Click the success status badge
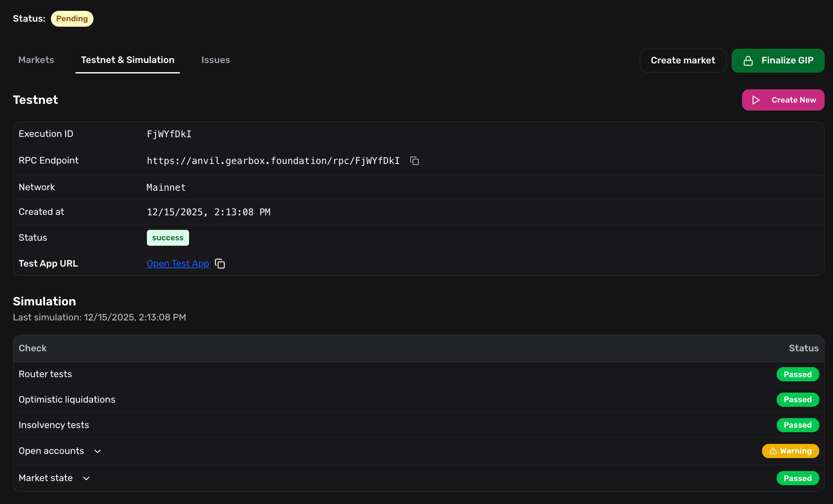 pos(168,238)
